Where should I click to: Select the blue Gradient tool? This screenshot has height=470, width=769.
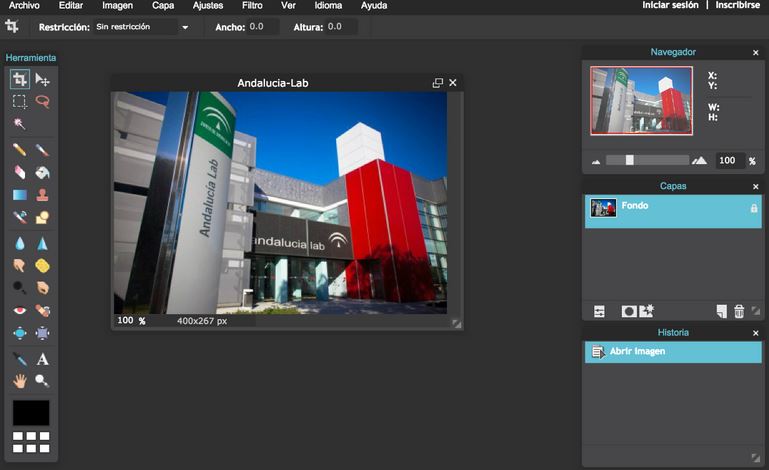click(20, 195)
